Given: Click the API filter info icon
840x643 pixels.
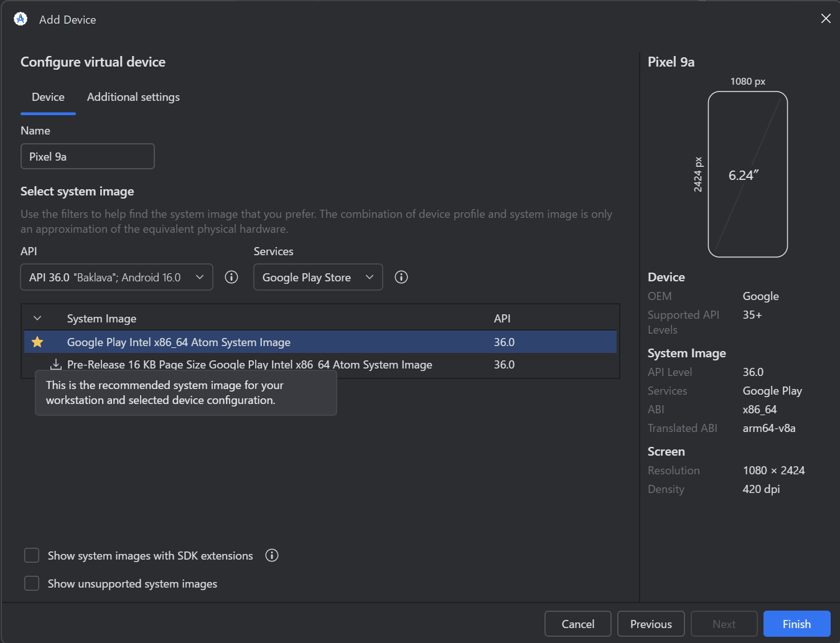Looking at the screenshot, I should pyautogui.click(x=231, y=277).
